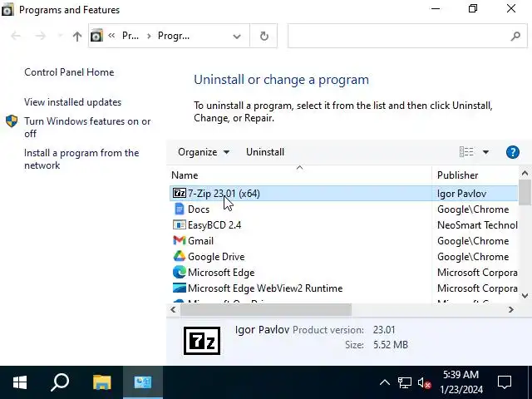This screenshot has height=399, width=532.
Task: Open the Organize dropdown menu
Action: click(203, 152)
